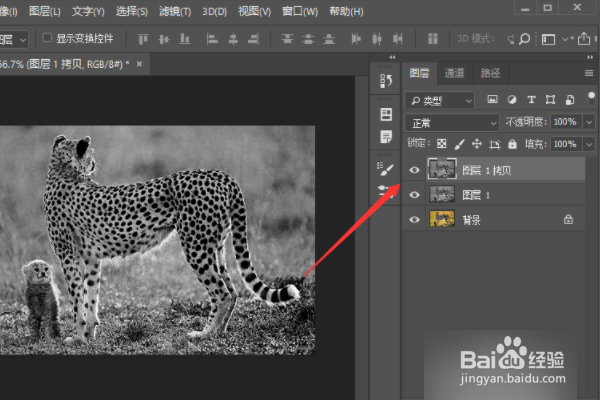The width and height of the screenshot is (600, 400).
Task: Expand 填充 fill arrow
Action: tap(589, 144)
